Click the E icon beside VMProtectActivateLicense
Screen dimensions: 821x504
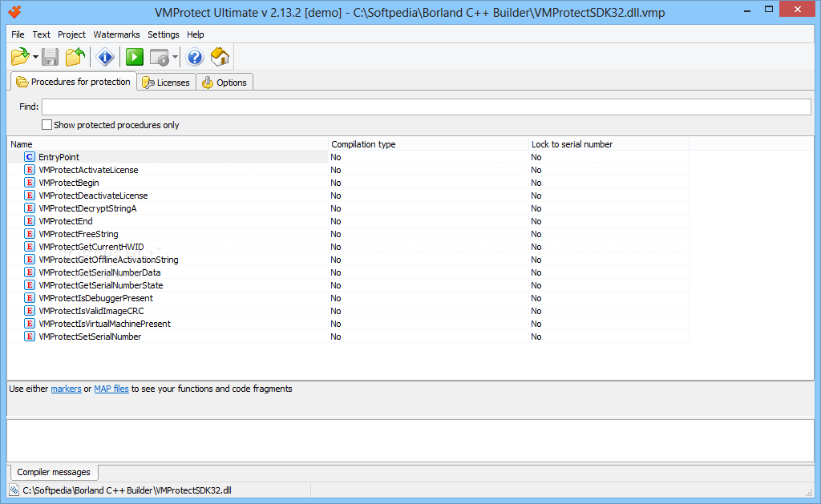[x=30, y=170]
